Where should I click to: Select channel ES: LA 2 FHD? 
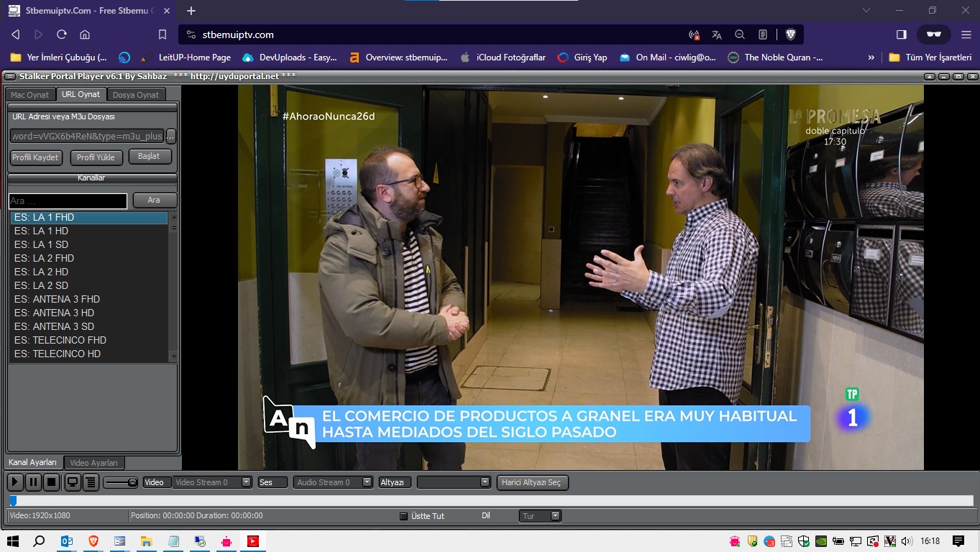pyautogui.click(x=89, y=258)
